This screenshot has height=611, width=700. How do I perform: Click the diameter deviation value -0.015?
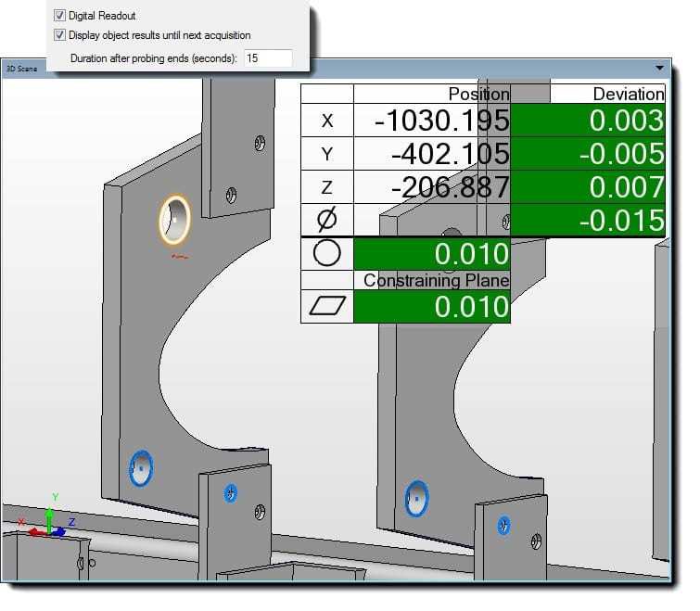(x=588, y=220)
